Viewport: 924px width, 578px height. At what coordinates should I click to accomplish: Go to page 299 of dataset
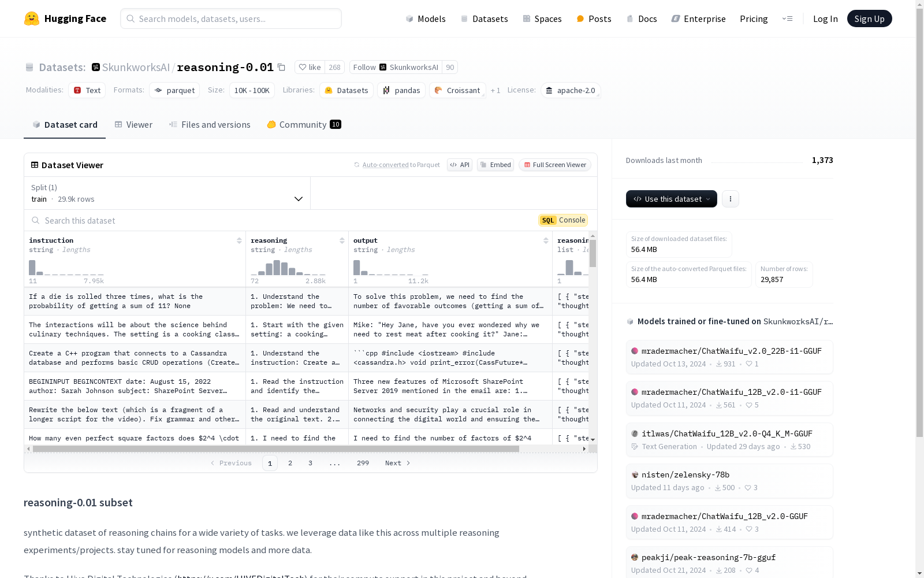point(363,463)
